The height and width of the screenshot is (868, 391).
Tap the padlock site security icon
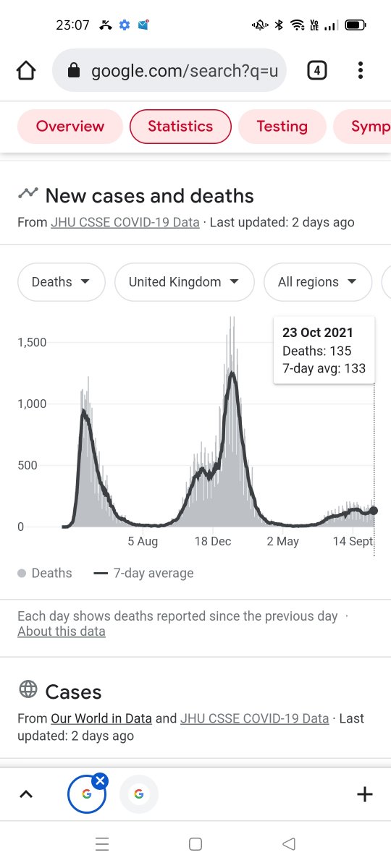(x=73, y=70)
